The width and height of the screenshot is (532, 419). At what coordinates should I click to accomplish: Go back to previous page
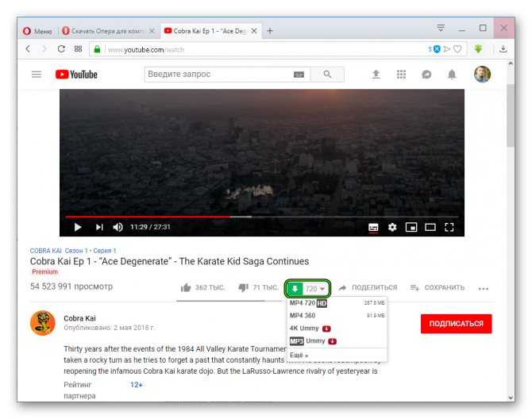[28, 49]
